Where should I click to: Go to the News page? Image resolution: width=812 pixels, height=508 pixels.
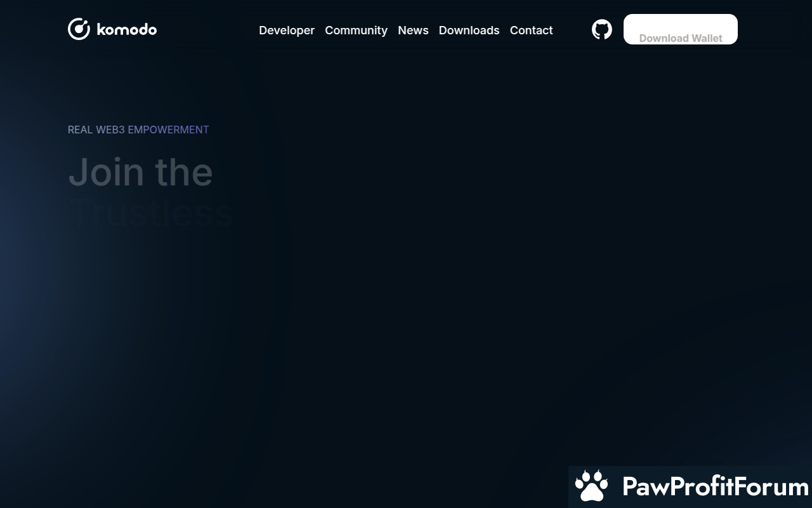(413, 30)
